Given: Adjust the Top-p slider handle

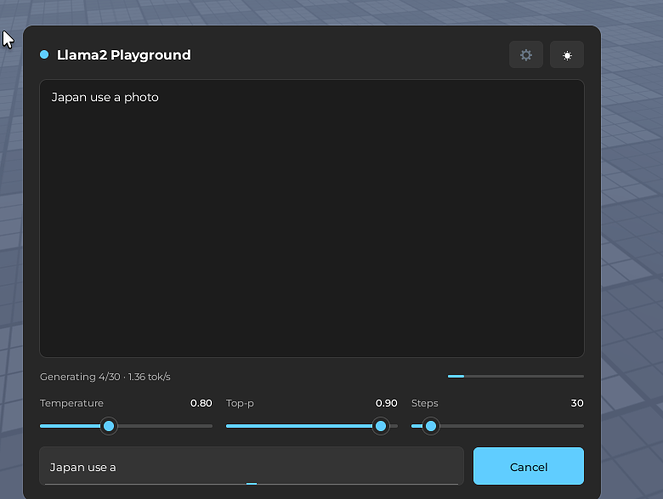Looking at the screenshot, I should [381, 426].
